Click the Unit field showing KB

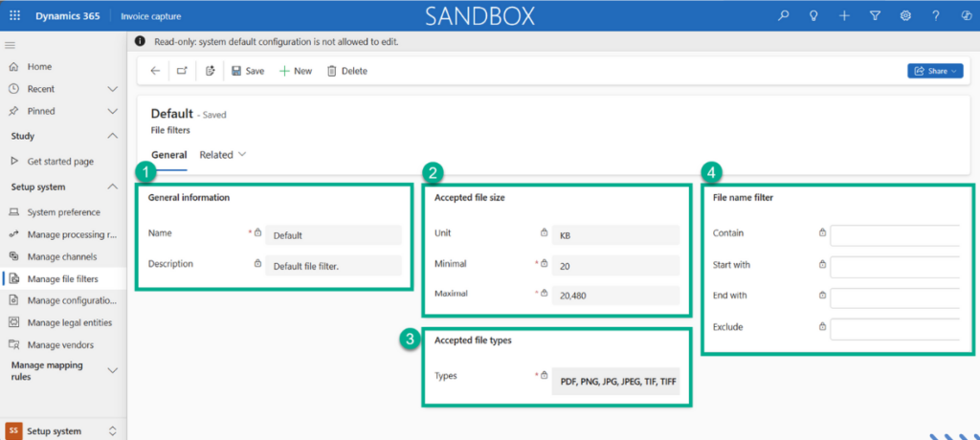[615, 235]
